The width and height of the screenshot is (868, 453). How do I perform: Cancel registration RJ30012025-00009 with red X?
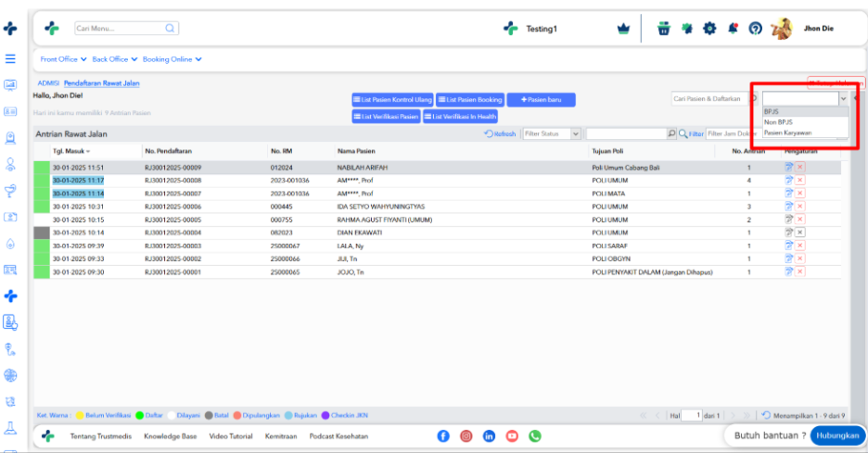pyautogui.click(x=800, y=167)
